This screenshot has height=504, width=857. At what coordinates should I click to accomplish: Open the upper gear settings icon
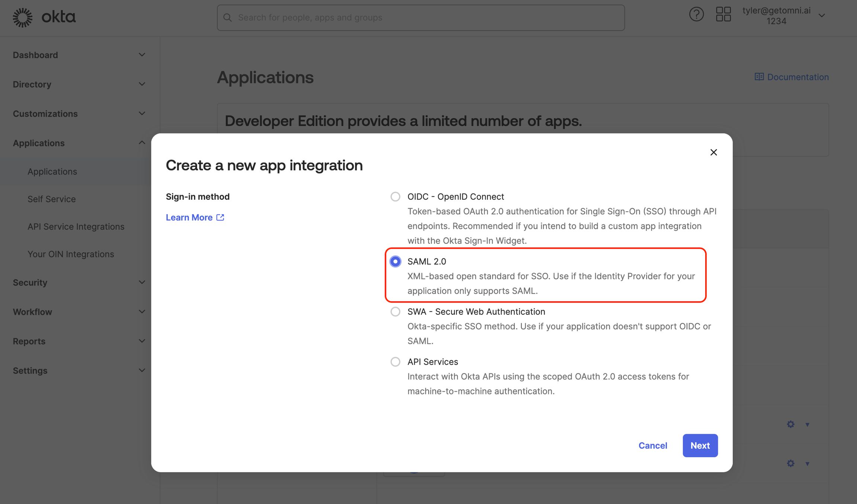790,424
